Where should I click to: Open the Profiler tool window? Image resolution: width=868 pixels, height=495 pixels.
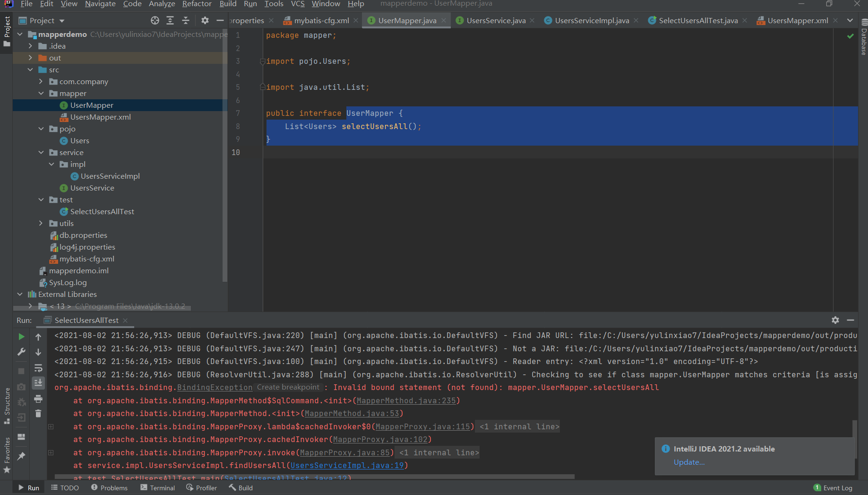tap(202, 488)
